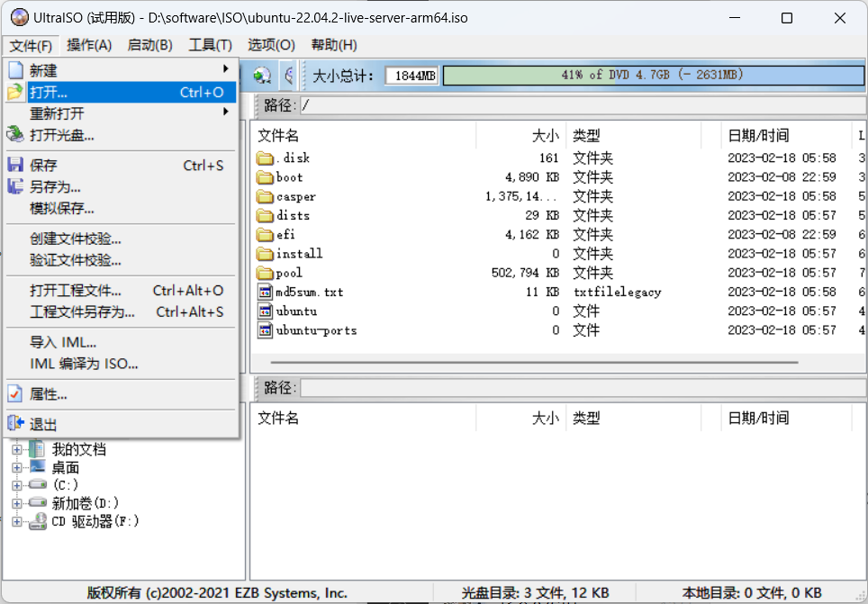868x604 pixels.
Task: Click the Open CD/DVD disc icon in the menu
Action: point(15,134)
